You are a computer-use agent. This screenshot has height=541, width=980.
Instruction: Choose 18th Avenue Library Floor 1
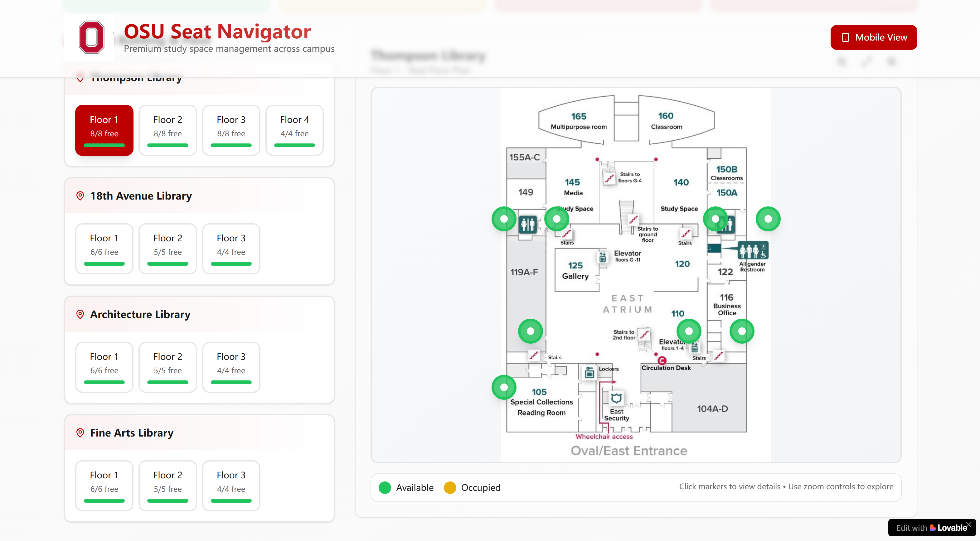click(x=104, y=249)
